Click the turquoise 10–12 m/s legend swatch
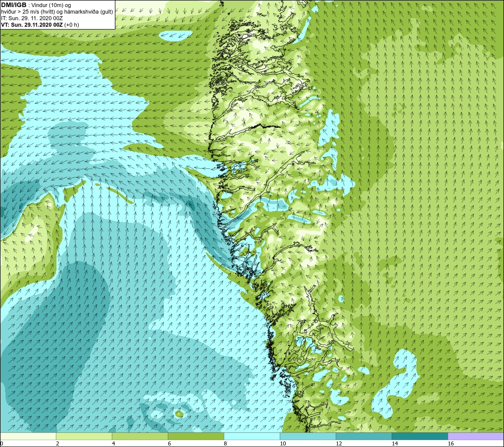Viewport: 504px width, 447px height. [307, 436]
